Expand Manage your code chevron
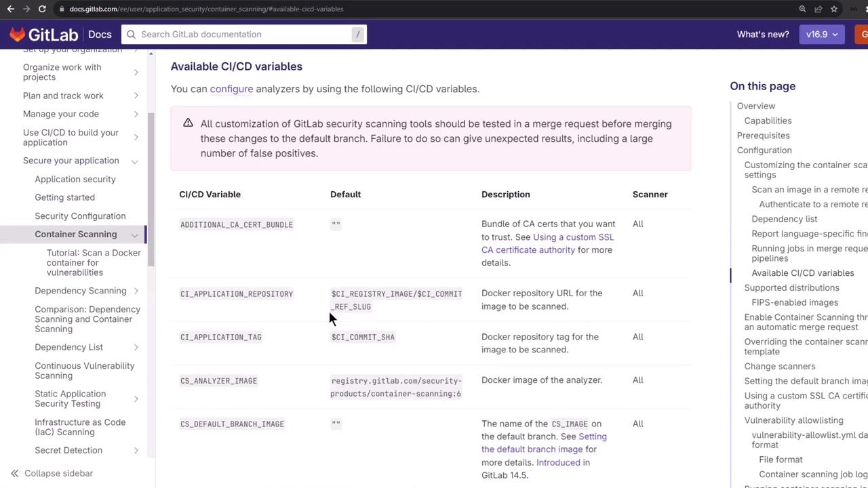Image resolution: width=868 pixels, height=488 pixels. tap(136, 114)
